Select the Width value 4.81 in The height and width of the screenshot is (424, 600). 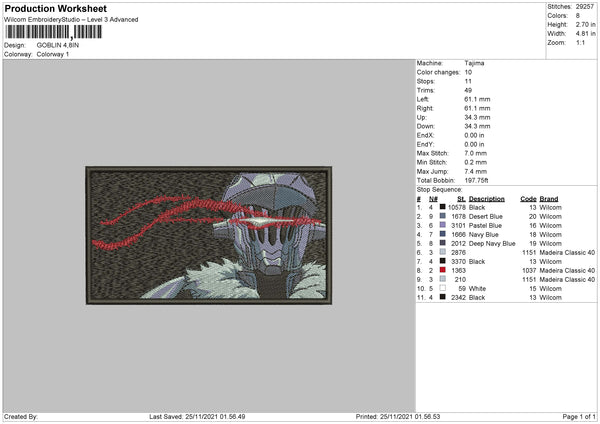(585, 34)
